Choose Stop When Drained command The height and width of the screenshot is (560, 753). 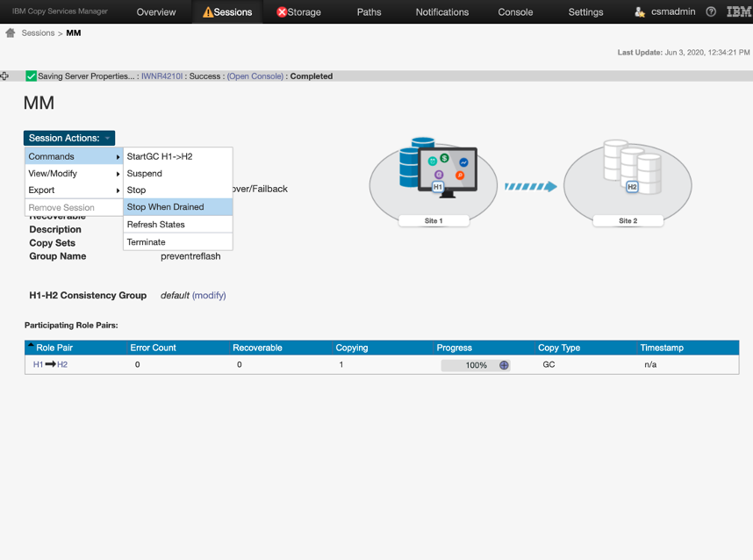tap(178, 207)
